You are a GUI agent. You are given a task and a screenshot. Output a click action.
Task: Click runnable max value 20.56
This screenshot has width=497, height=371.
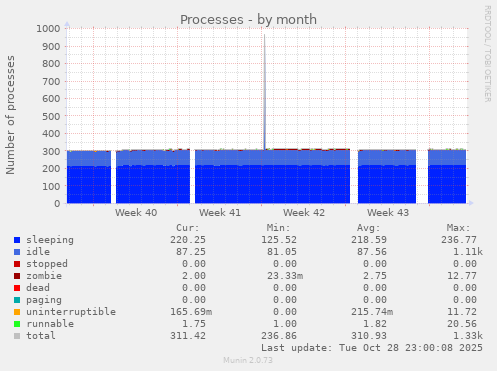(462, 324)
